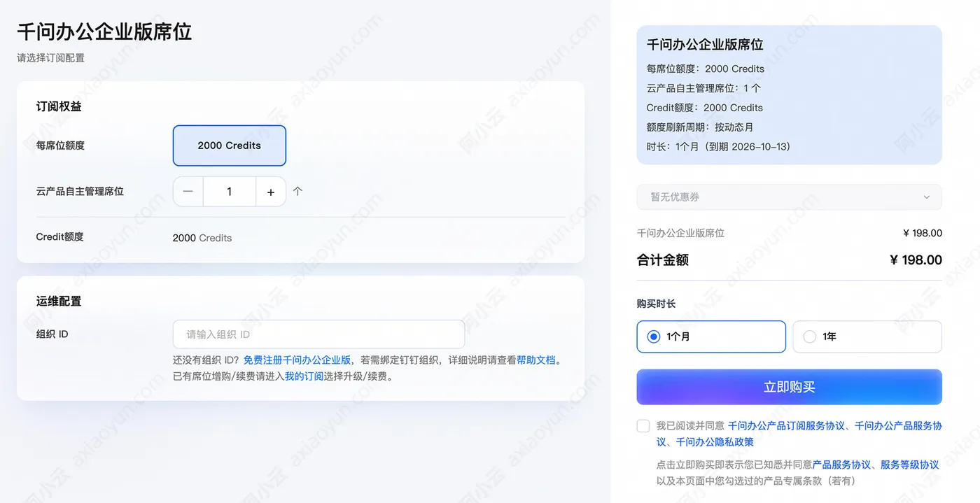Screen dimensions: 980x503
Task: Open the 免费注册千问办公企业版 link
Action: 297,360
